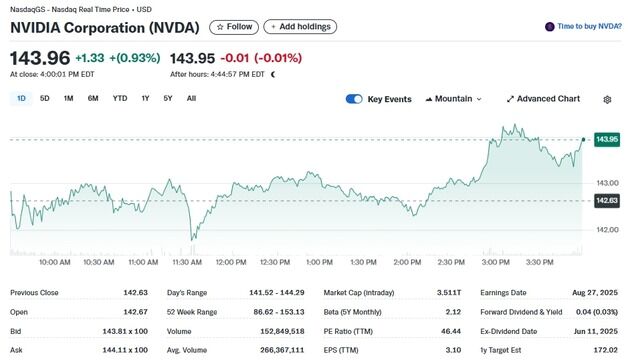Click the star Follow button
The width and height of the screenshot is (628, 364).
pyautogui.click(x=234, y=27)
